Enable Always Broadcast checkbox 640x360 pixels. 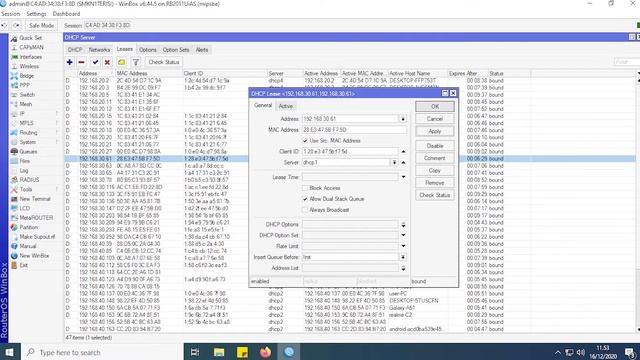[305, 210]
